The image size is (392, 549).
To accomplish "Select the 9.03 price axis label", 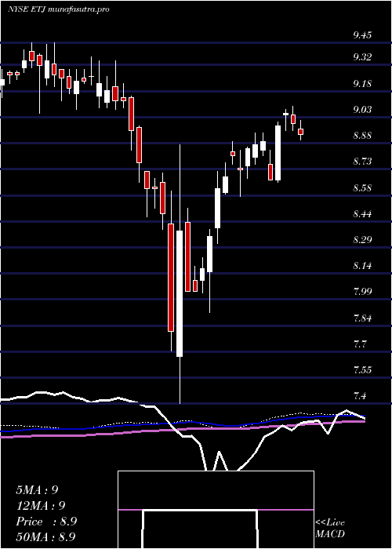I will tap(362, 110).
